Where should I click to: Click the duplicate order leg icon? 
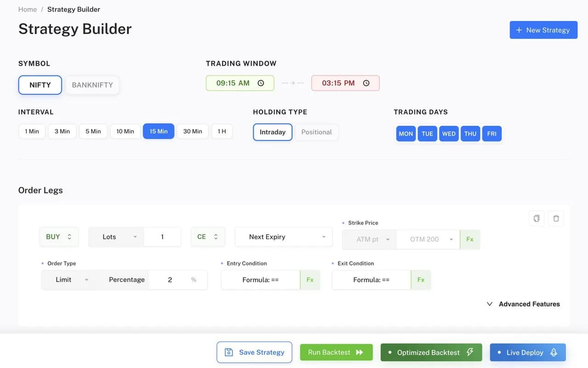click(537, 218)
